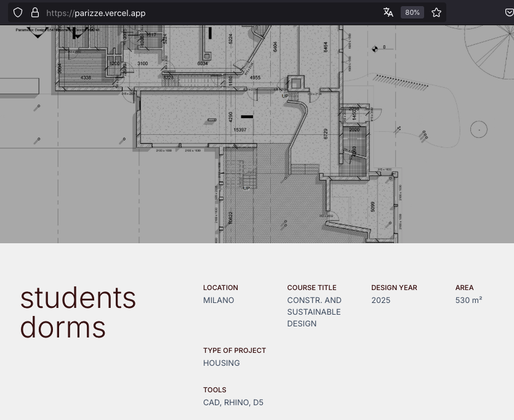This screenshot has width=514, height=420.
Task: Click the 'students dorms' project title
Action: 78,312
